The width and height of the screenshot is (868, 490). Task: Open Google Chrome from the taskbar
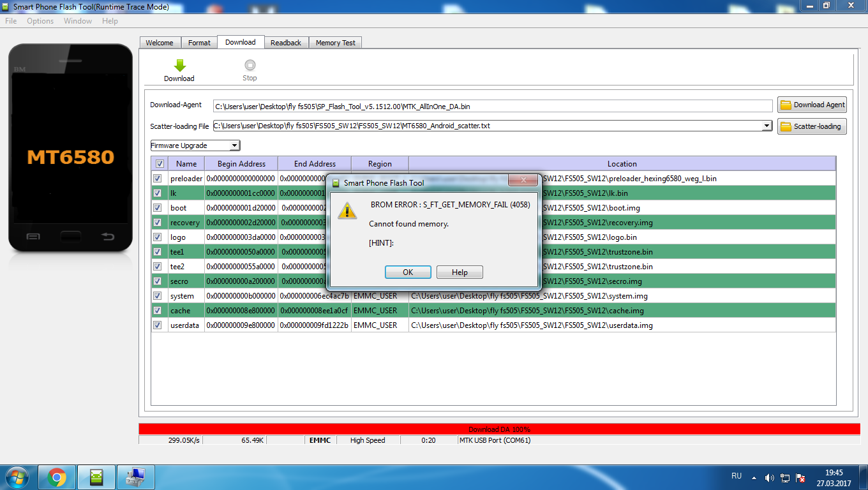point(57,477)
